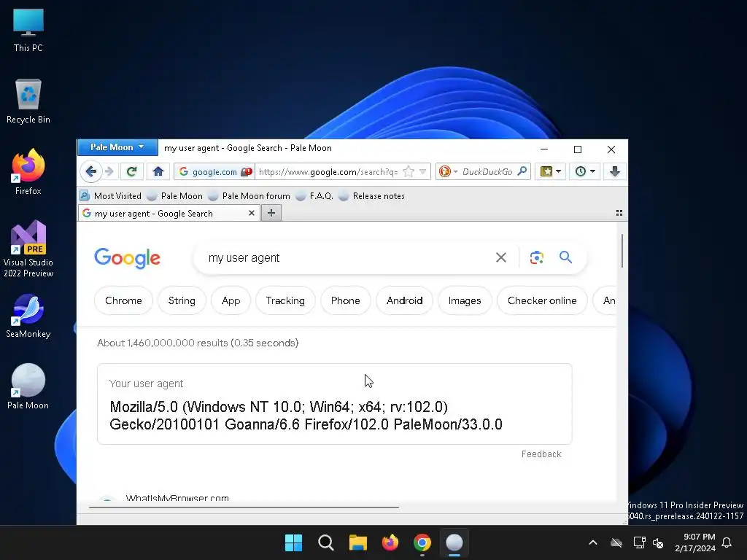This screenshot has height=560, width=747.
Task: Open the list all tabs grid icon
Action: pyautogui.click(x=619, y=213)
